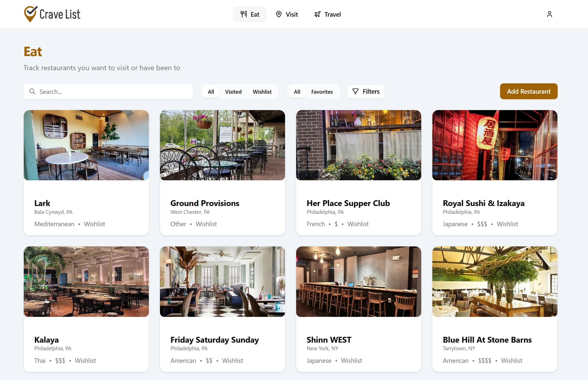The width and height of the screenshot is (588, 380).
Task: Click the funnel icon in Filters
Action: 355,91
